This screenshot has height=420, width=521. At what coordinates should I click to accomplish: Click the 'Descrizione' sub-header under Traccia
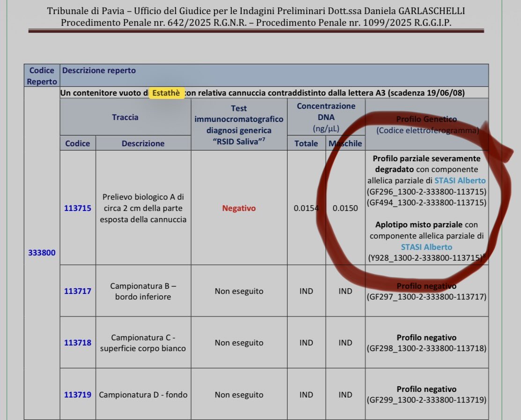[x=143, y=143]
